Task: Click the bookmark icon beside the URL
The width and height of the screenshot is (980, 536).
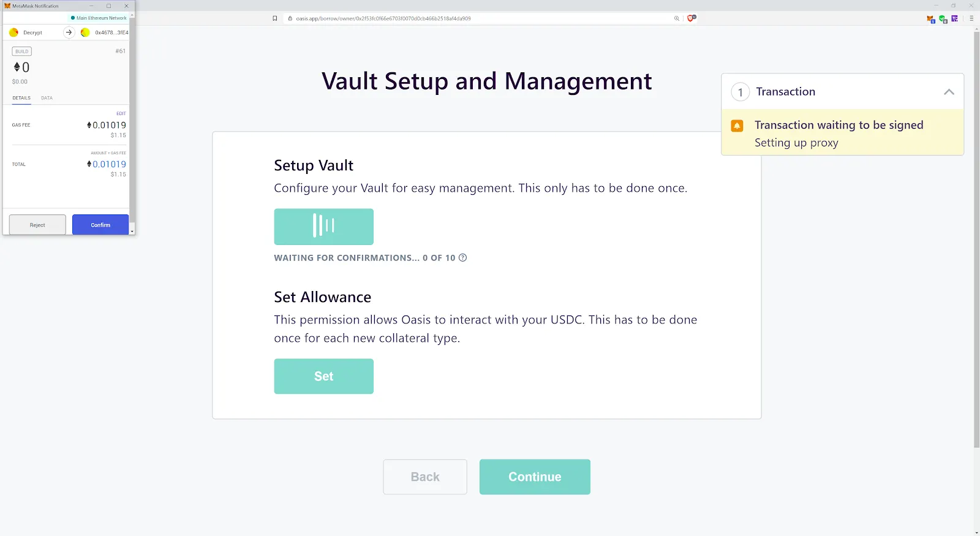Action: pyautogui.click(x=275, y=18)
